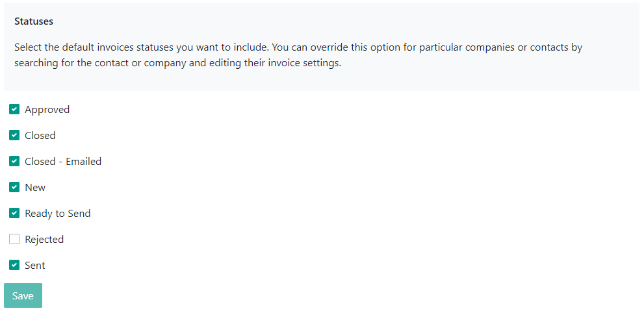Click the Ready to Send label text
Screen dimensions: 644x313
(x=58, y=213)
